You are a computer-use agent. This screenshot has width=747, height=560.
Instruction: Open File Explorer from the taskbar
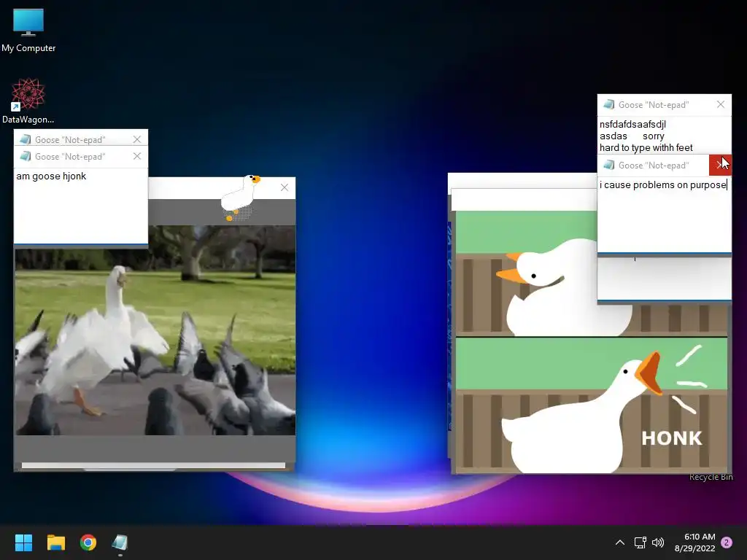point(55,542)
